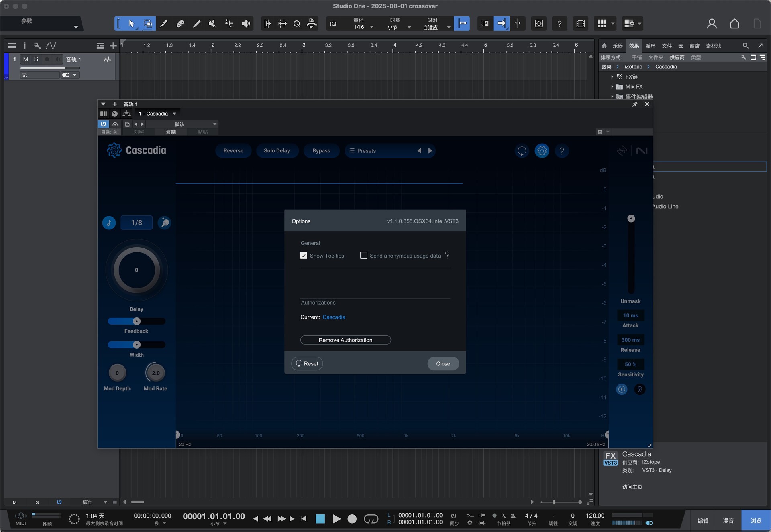Screen dimensions: 771x532
Task: Toggle Solo Delay in Cascadia
Action: (x=277, y=151)
